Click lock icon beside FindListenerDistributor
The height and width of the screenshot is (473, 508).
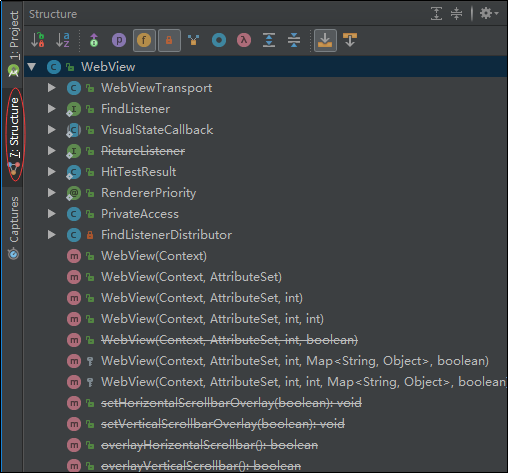[x=90, y=235]
